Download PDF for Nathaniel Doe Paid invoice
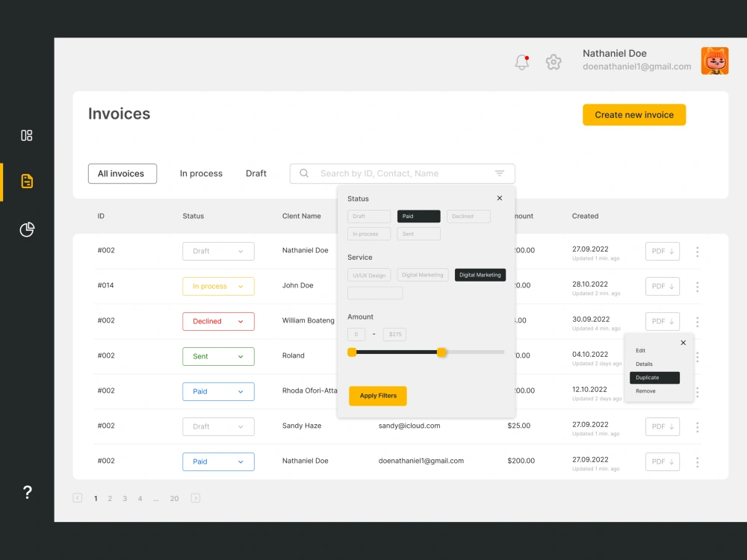Image resolution: width=747 pixels, height=560 pixels. point(662,462)
